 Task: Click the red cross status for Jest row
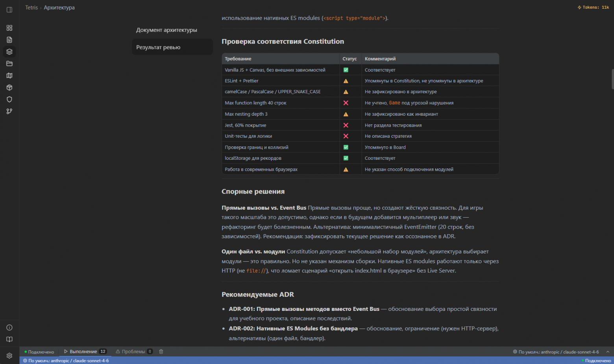click(x=346, y=125)
